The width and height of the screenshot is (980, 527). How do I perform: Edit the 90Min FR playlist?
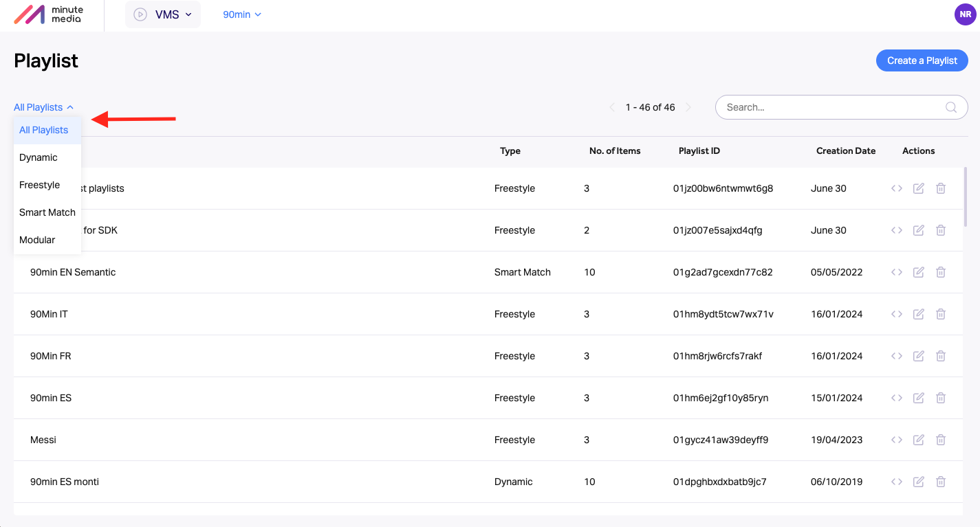point(918,356)
